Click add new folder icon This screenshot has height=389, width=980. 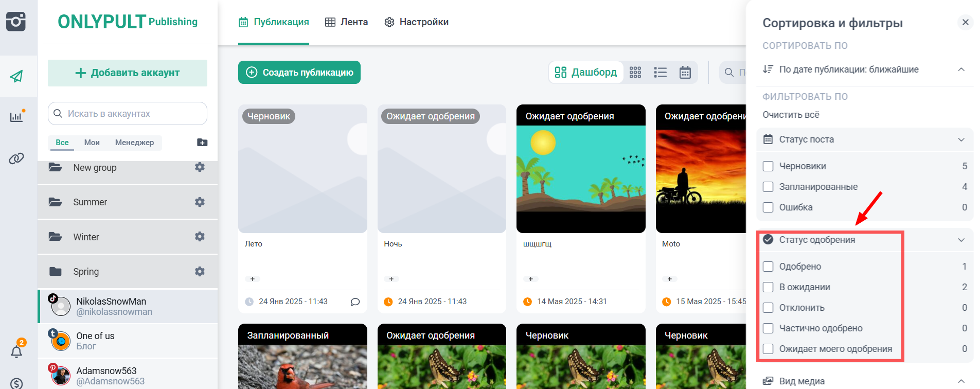202,143
